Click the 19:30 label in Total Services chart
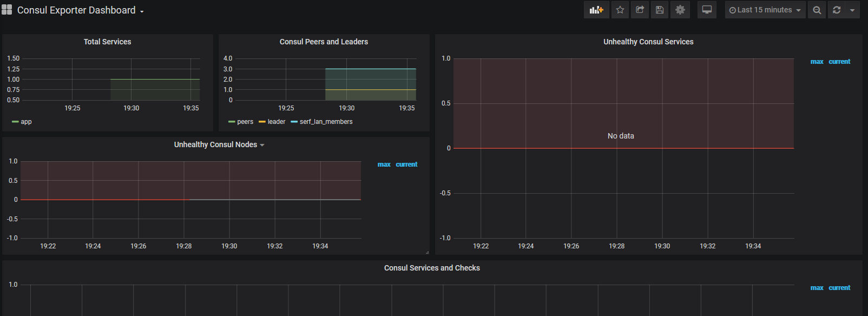 coord(131,108)
